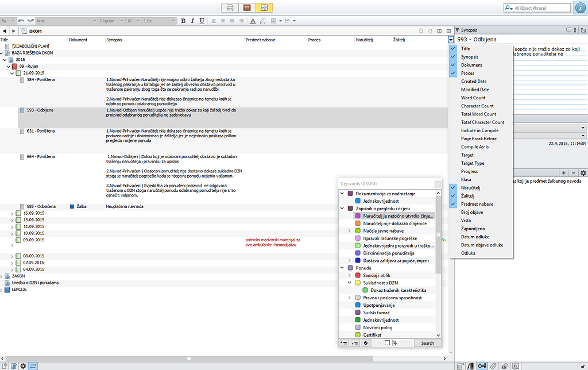Select the italic formatting icon
The height and width of the screenshot is (370, 588).
point(192,20)
